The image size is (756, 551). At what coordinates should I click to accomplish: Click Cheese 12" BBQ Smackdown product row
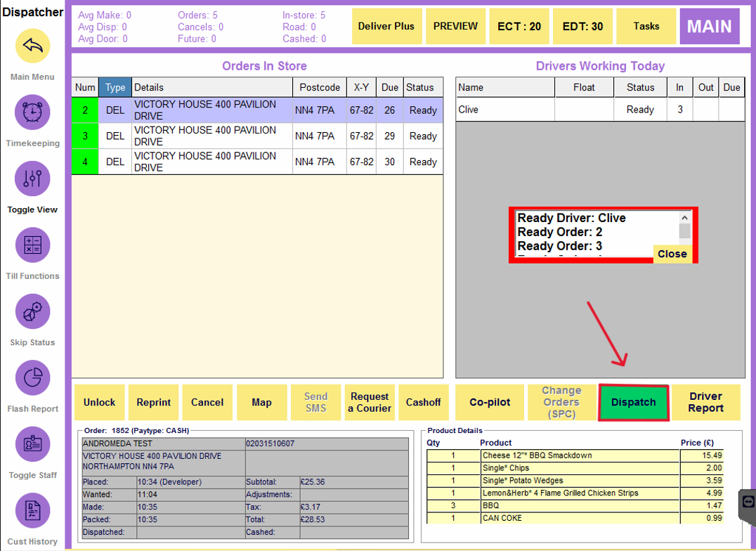coord(575,455)
